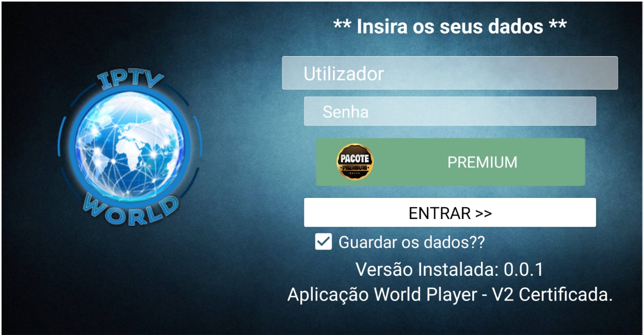The height and width of the screenshot is (335, 644).
Task: Click the asterisks before Insira os seus dados
Action: (343, 24)
